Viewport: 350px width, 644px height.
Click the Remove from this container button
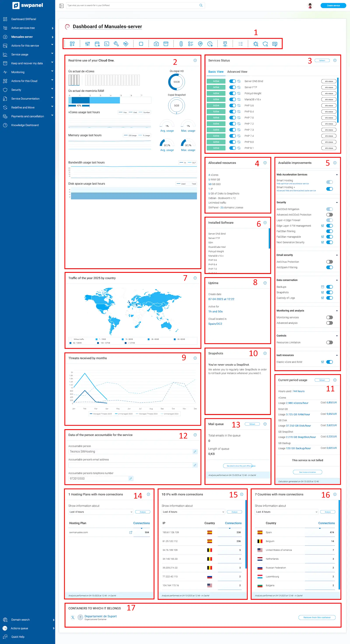click(317, 617)
